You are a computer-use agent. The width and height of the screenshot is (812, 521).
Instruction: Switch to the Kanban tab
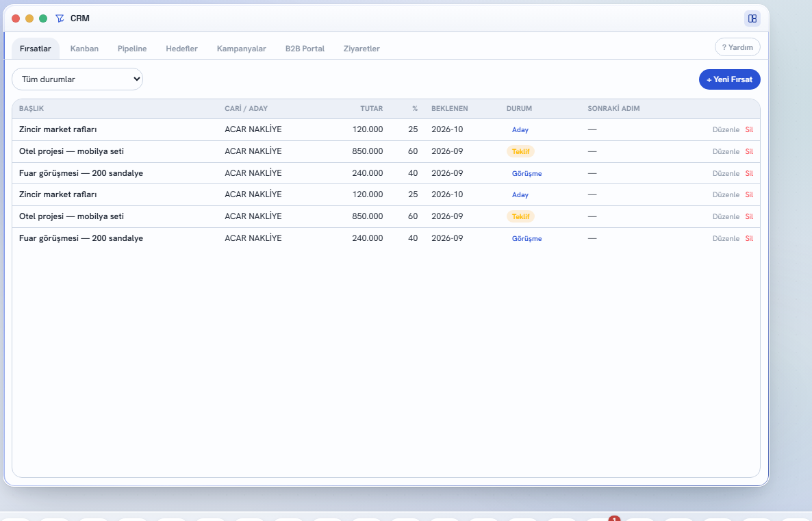click(x=84, y=49)
